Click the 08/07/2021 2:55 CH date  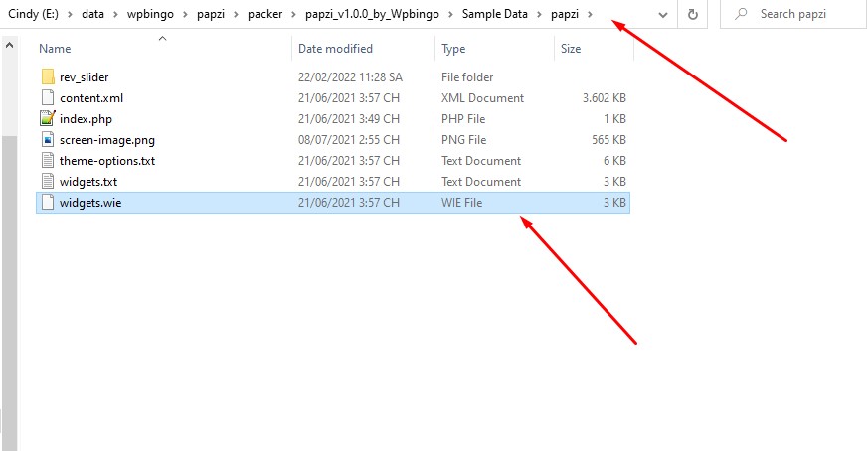pos(349,140)
